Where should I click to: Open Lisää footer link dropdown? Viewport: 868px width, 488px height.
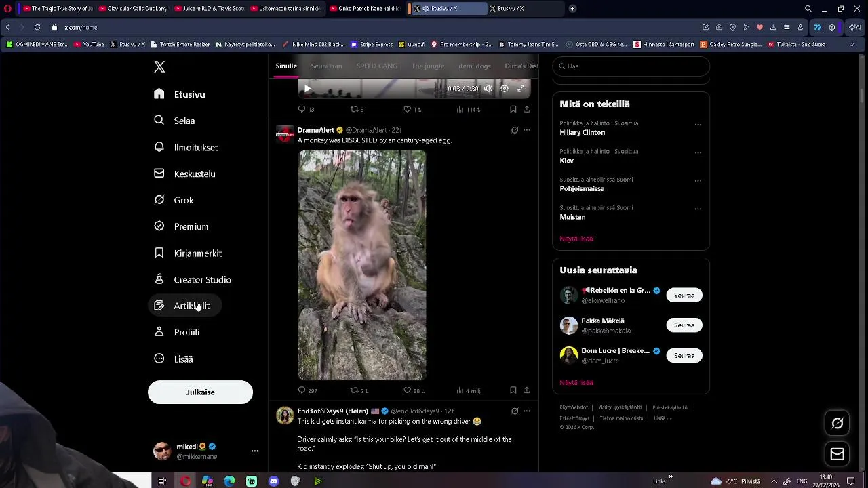[x=663, y=418]
